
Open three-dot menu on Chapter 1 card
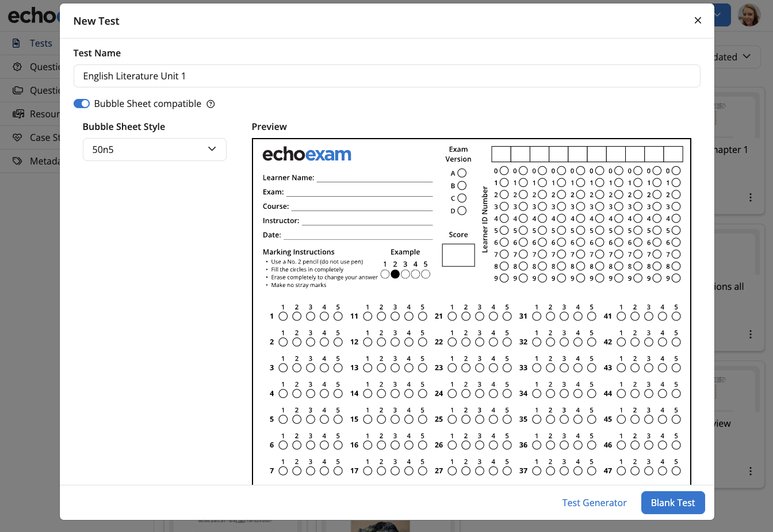(750, 197)
